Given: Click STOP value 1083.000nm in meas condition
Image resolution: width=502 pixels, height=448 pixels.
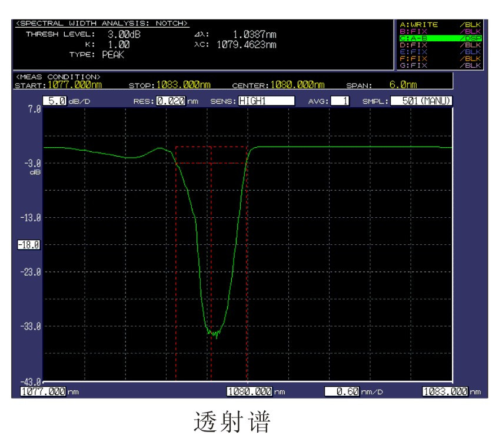Looking at the screenshot, I should pos(184,85).
